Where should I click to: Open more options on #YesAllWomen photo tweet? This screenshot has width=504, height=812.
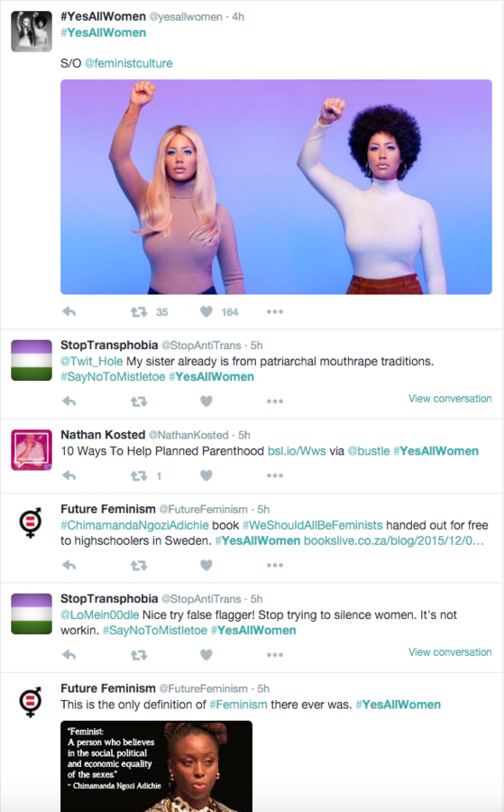(275, 312)
